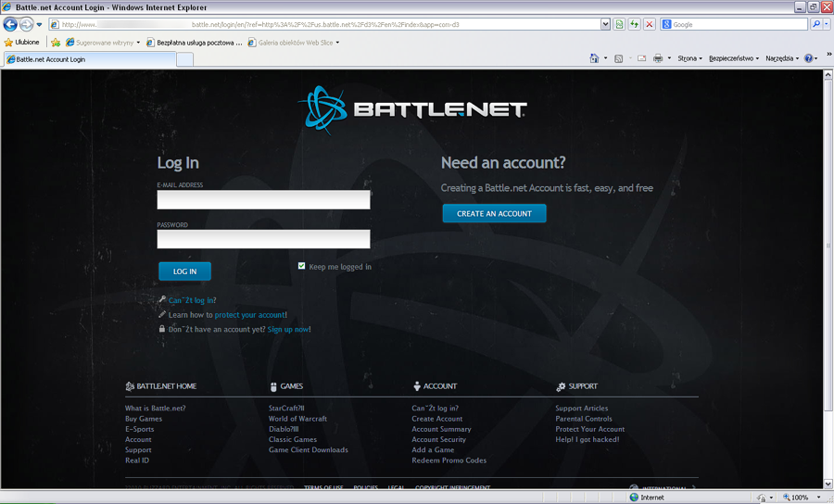
Task: Click Sign up now link
Action: pyautogui.click(x=288, y=330)
